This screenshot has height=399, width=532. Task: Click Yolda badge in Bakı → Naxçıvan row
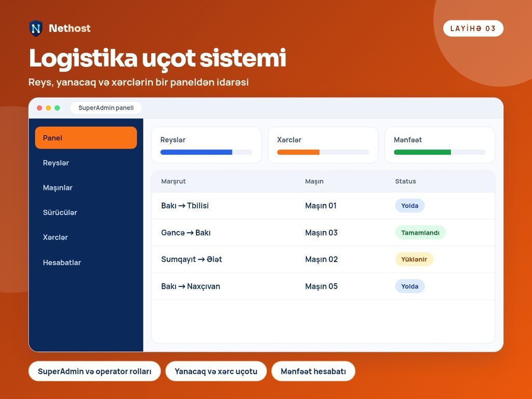coord(410,286)
